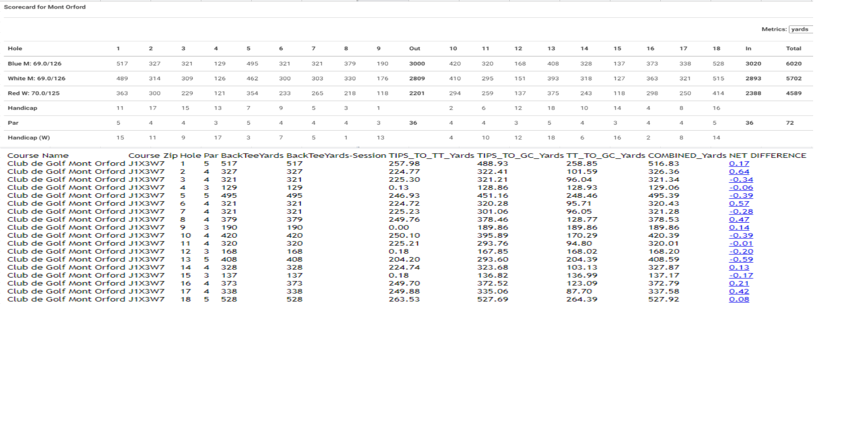Click the TIPS_TO_TT value 204.20
868x424 pixels.
point(404,259)
